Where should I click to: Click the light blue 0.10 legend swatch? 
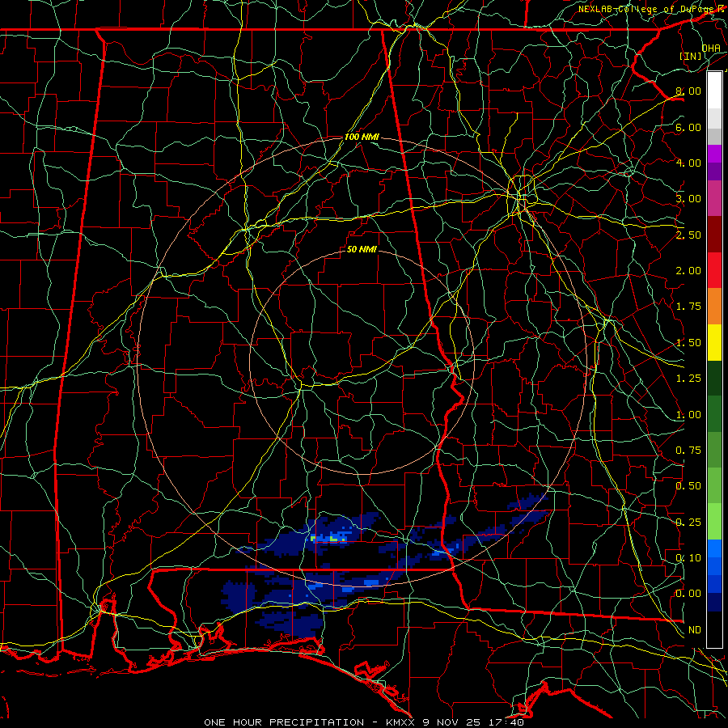coord(714,548)
